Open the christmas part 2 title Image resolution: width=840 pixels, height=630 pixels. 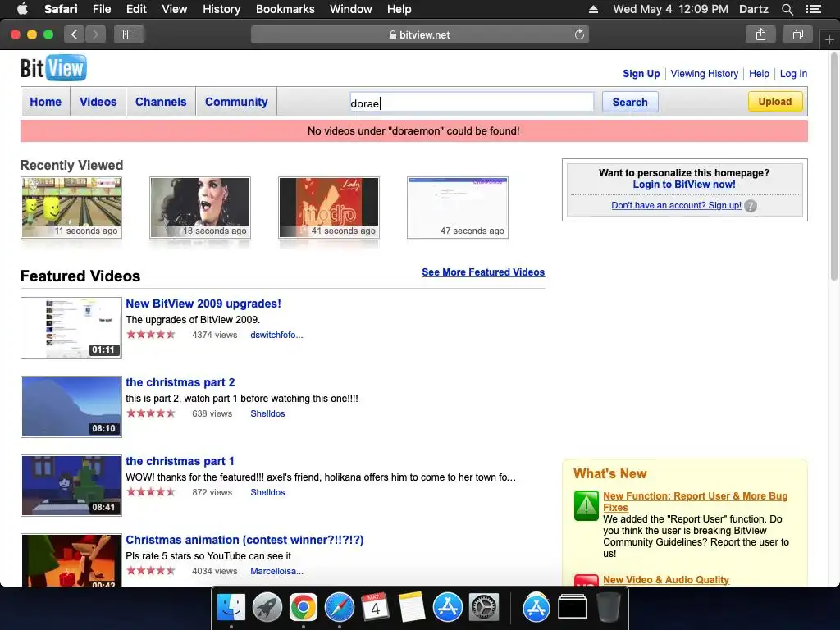tap(180, 382)
